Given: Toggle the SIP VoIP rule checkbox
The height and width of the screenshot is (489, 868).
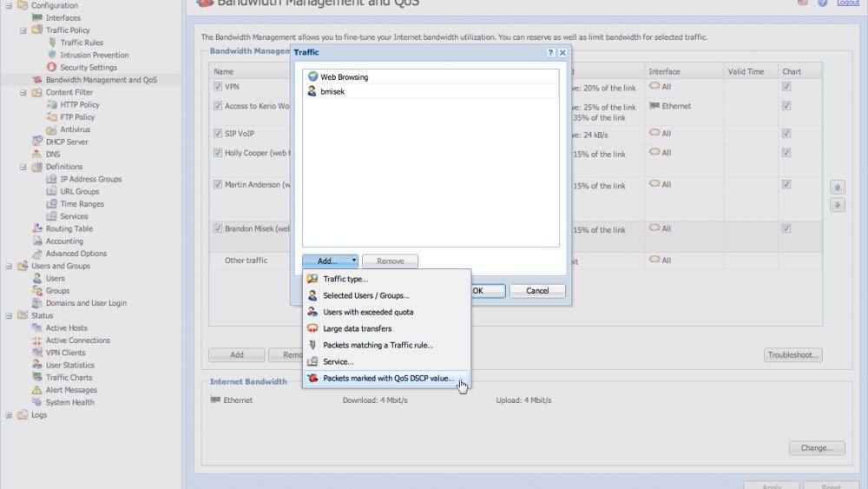Looking at the screenshot, I should pyautogui.click(x=218, y=134).
